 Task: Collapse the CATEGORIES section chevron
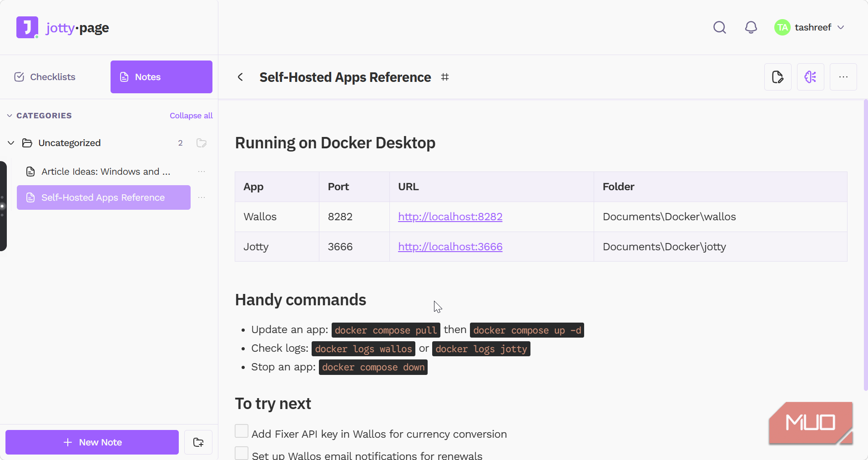[10, 116]
